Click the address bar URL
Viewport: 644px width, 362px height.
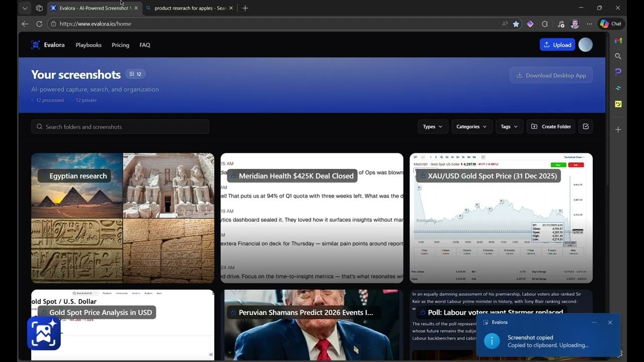click(x=96, y=24)
